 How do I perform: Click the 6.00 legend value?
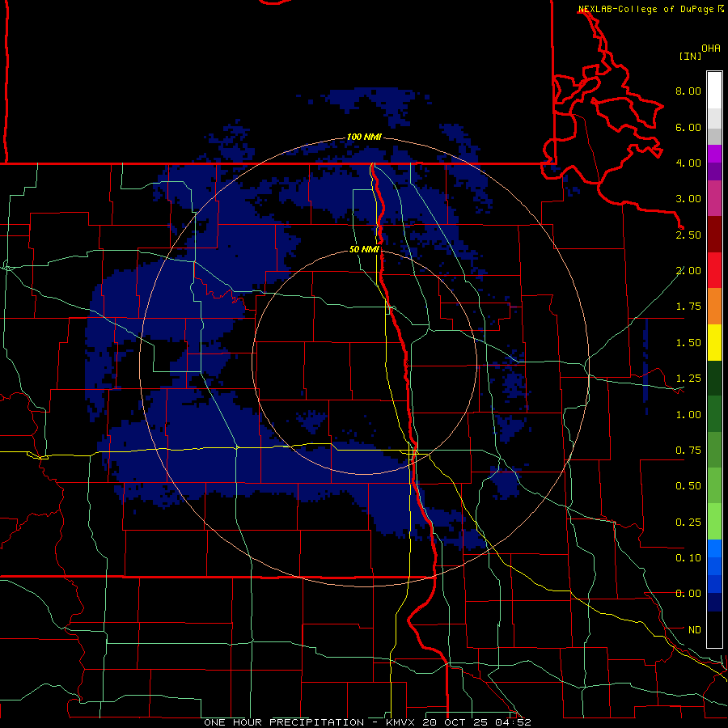(x=688, y=127)
